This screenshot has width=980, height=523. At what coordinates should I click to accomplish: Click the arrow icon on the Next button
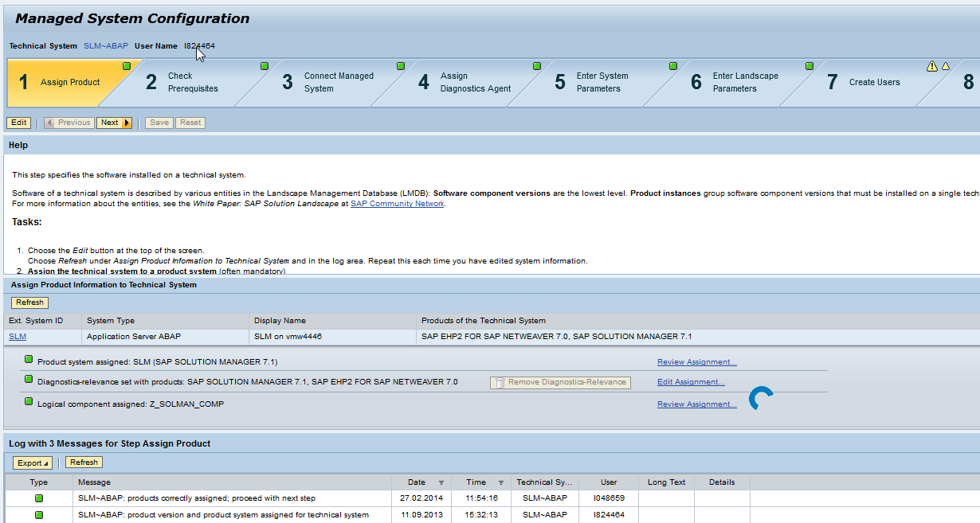[x=127, y=123]
